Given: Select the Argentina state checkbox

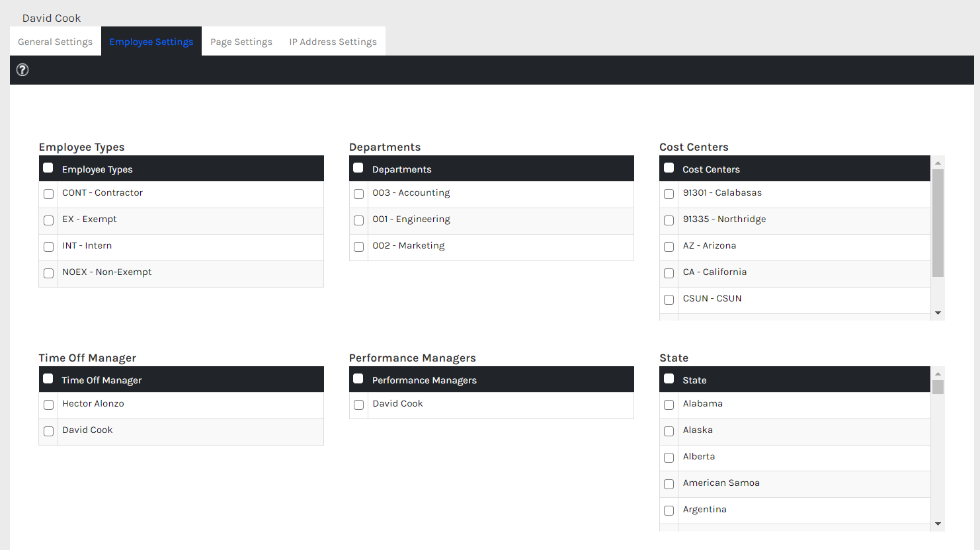Looking at the screenshot, I should 669,510.
